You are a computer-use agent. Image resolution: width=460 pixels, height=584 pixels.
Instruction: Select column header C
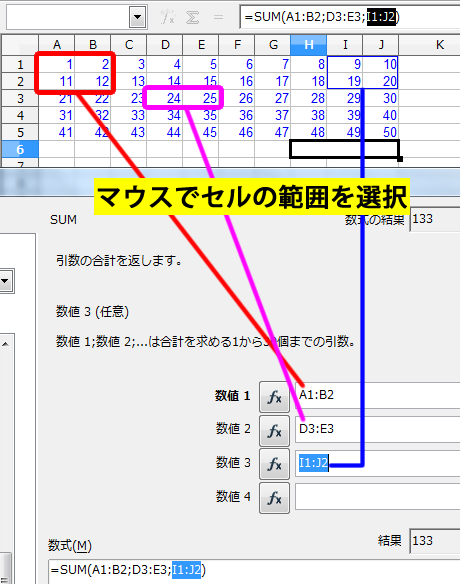[x=129, y=45]
